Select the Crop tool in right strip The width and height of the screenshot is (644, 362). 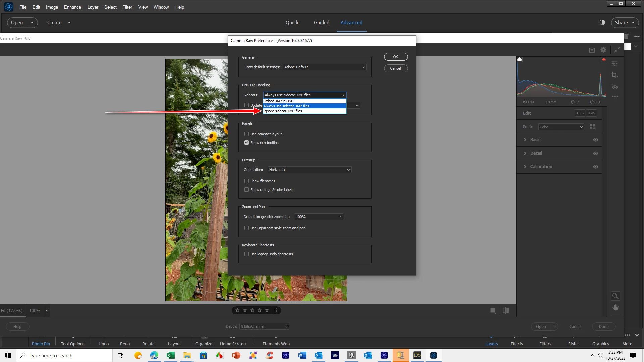coord(614,75)
